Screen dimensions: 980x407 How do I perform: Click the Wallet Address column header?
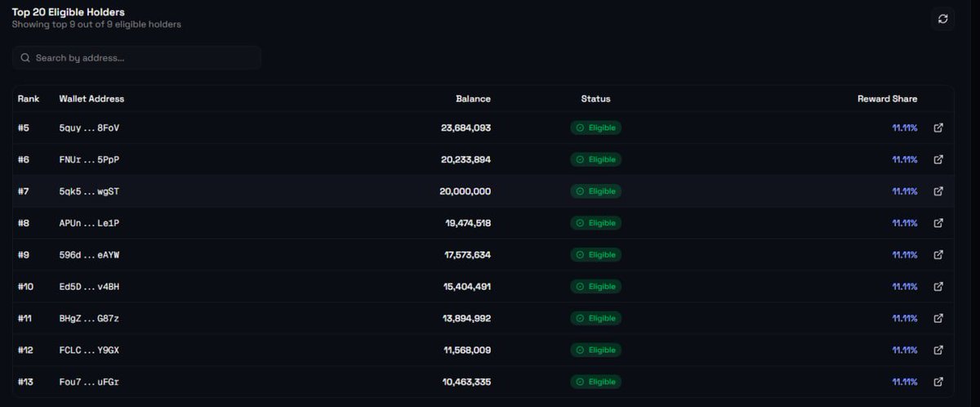pos(91,99)
